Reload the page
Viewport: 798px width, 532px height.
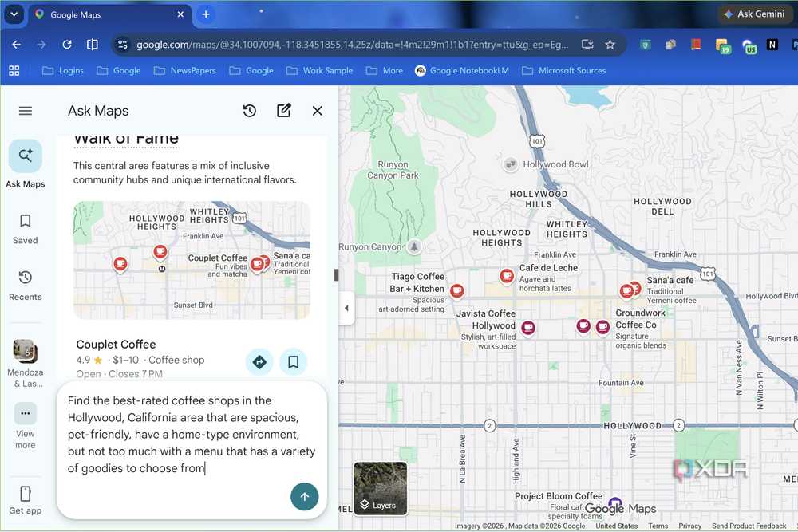(x=67, y=45)
